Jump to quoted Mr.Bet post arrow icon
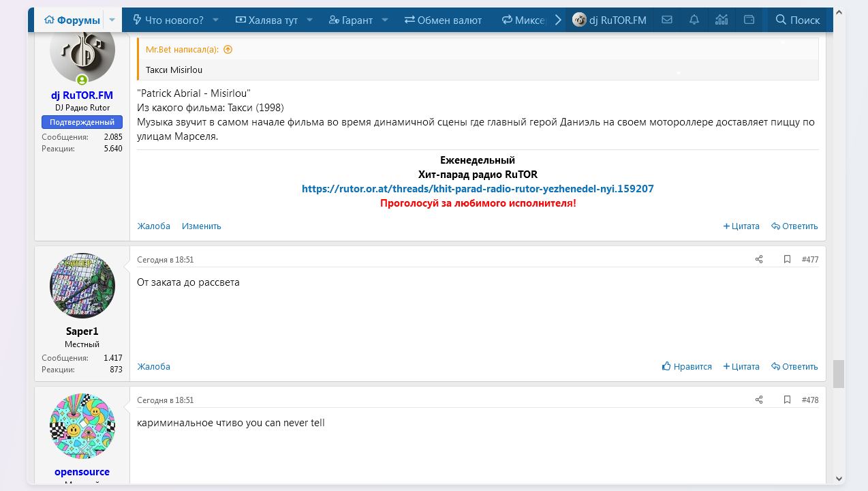Screen dimensions: 868x491 pyautogui.click(x=228, y=49)
